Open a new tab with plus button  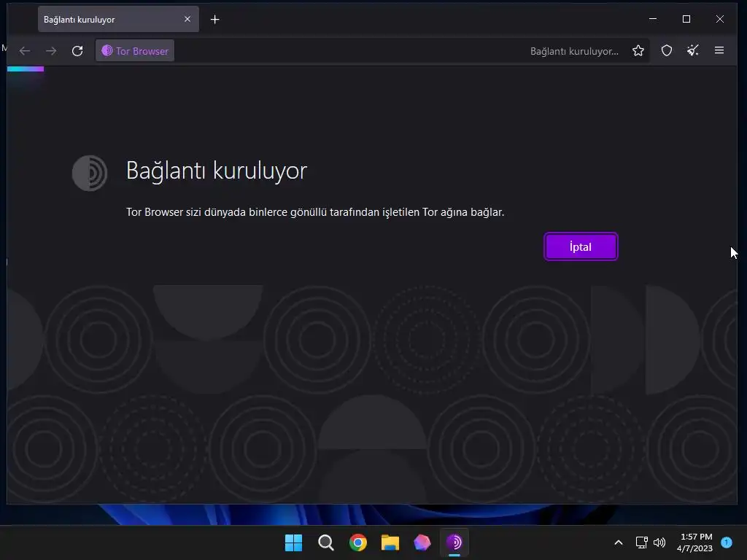pyautogui.click(x=215, y=20)
